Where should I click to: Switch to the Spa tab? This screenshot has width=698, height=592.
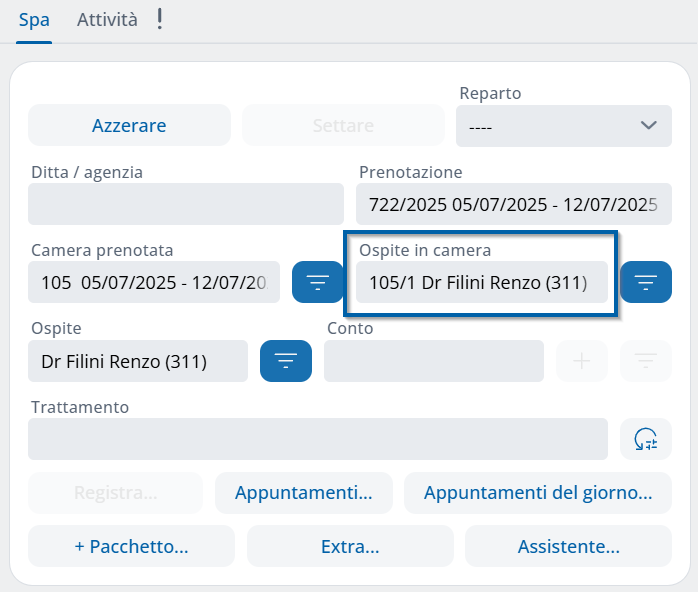(34, 20)
